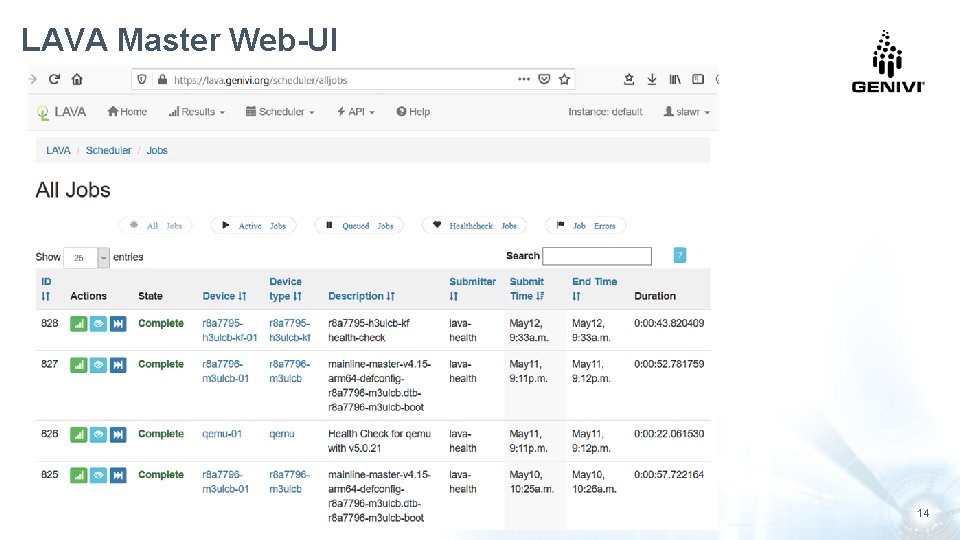Open device r8a7795-h3ulcb-kf-01 link
The width and height of the screenshot is (960, 540).
[x=230, y=331]
